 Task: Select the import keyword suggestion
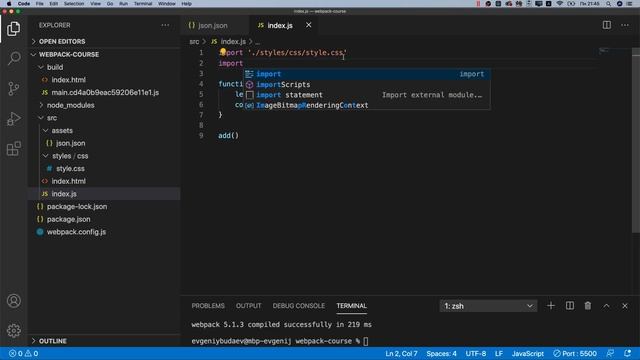(x=367, y=74)
